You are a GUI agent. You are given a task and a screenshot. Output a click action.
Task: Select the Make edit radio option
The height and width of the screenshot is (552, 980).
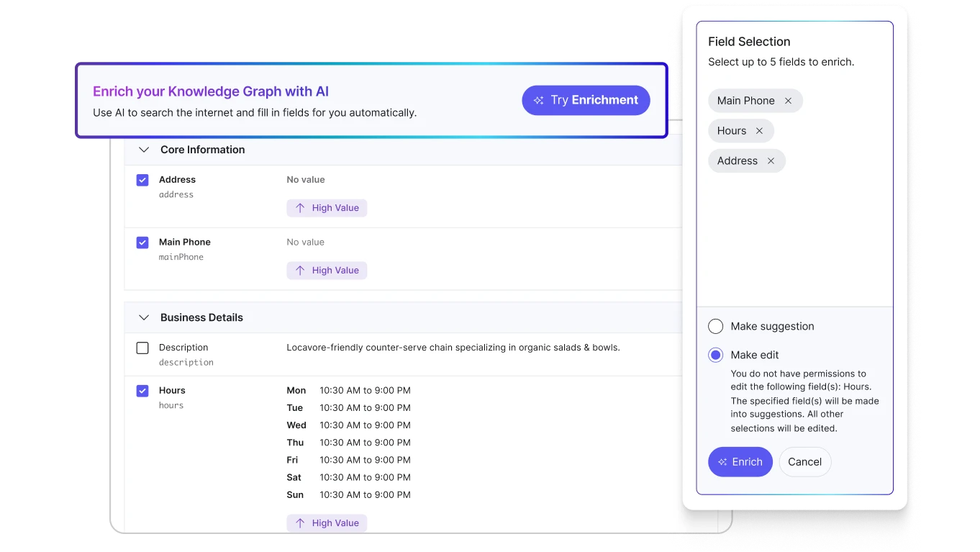[x=715, y=356]
